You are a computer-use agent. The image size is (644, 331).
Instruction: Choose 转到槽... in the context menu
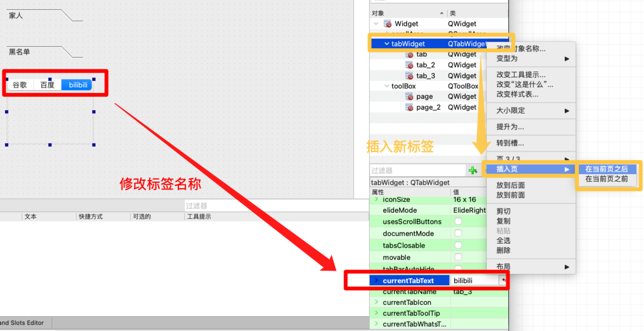510,143
